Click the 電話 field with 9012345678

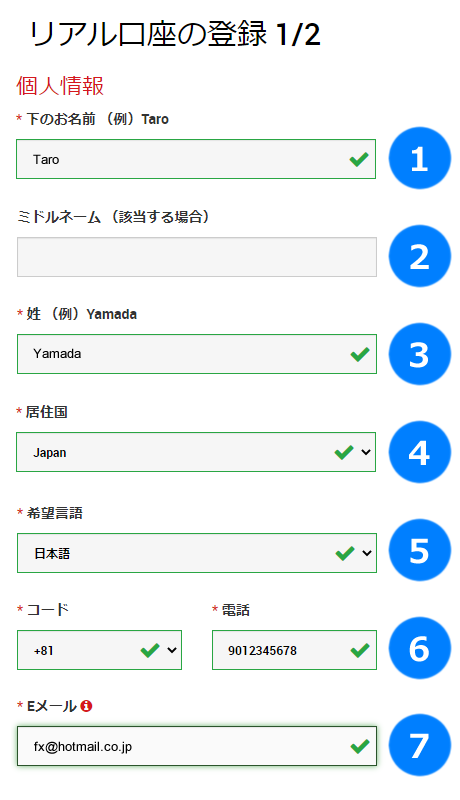(x=294, y=650)
